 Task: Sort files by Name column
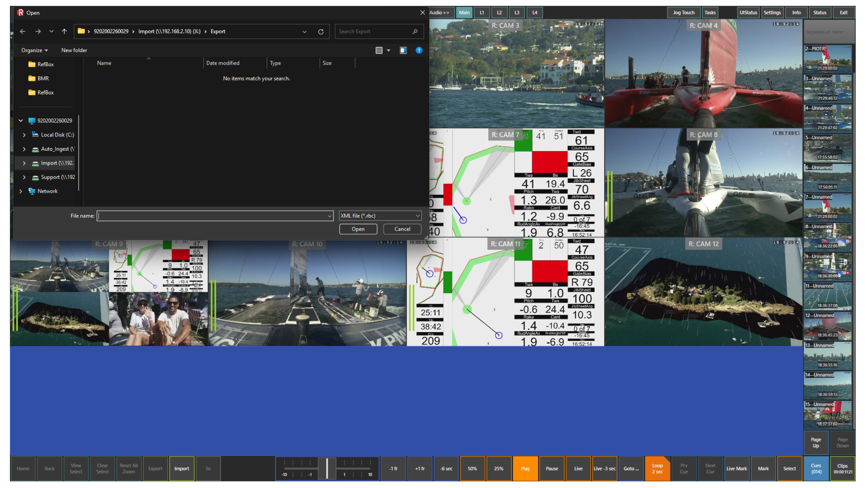point(104,63)
